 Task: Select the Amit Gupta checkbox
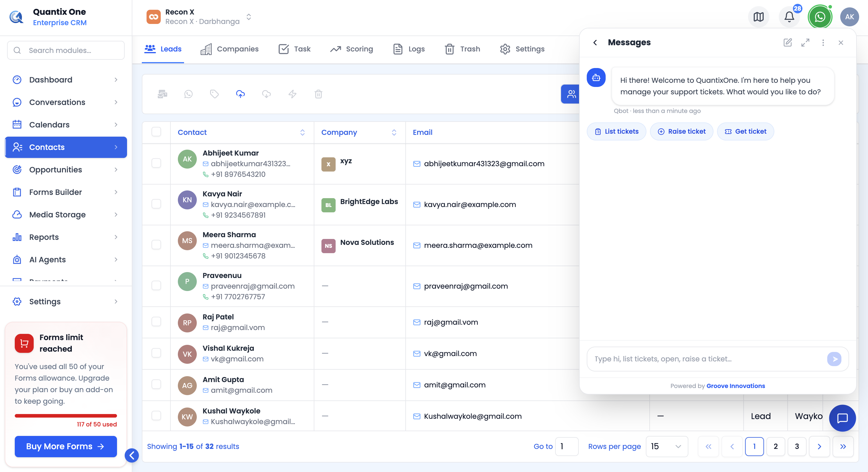tap(156, 385)
